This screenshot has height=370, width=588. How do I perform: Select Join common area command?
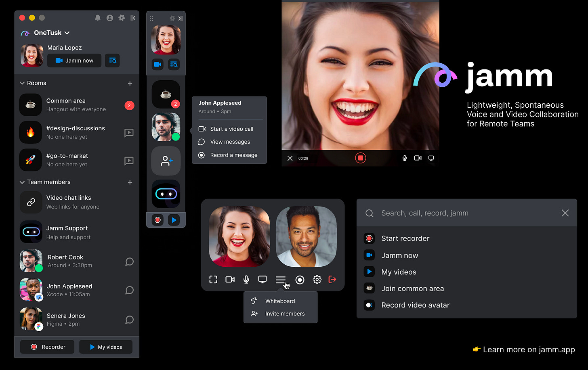tap(466, 288)
